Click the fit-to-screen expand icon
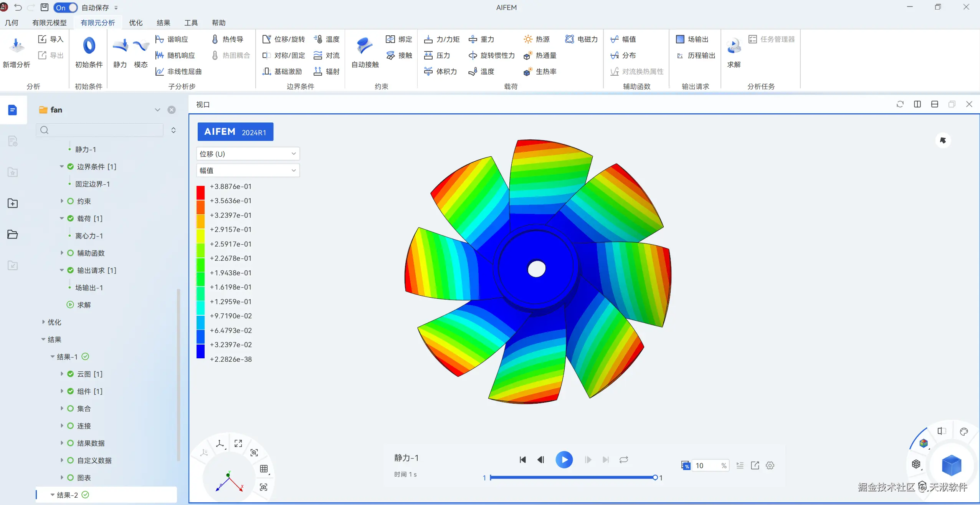The image size is (980, 505). [x=238, y=444]
